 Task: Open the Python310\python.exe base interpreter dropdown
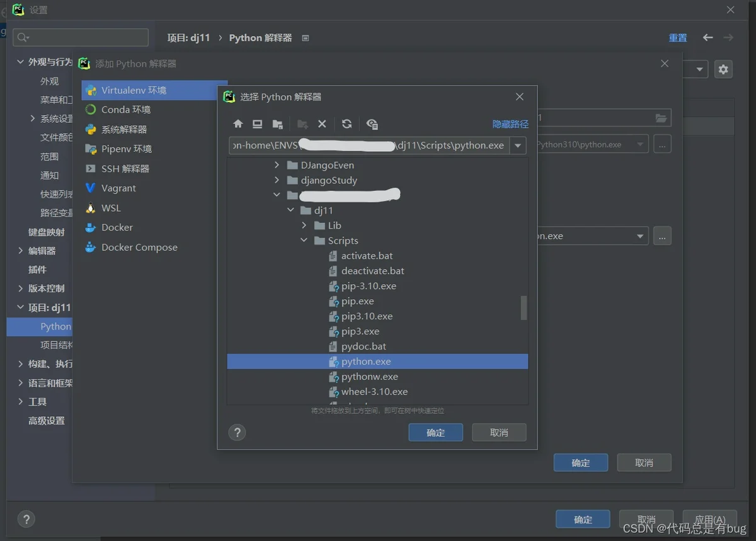coord(641,144)
